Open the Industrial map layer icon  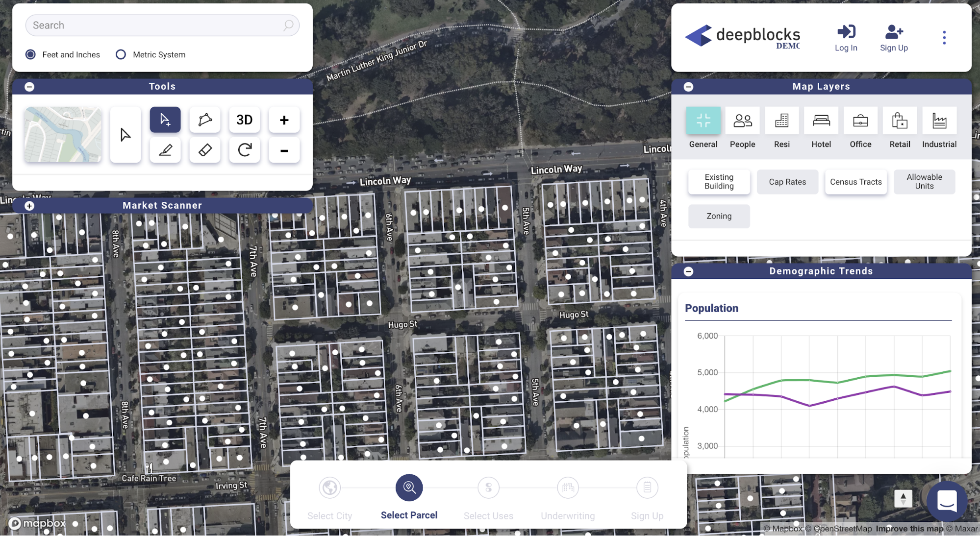pos(939,121)
